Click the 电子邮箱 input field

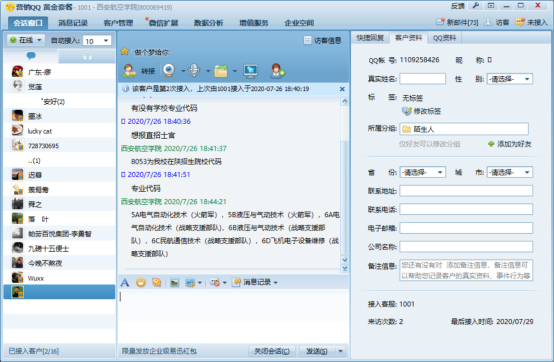pyautogui.click(x=466, y=228)
